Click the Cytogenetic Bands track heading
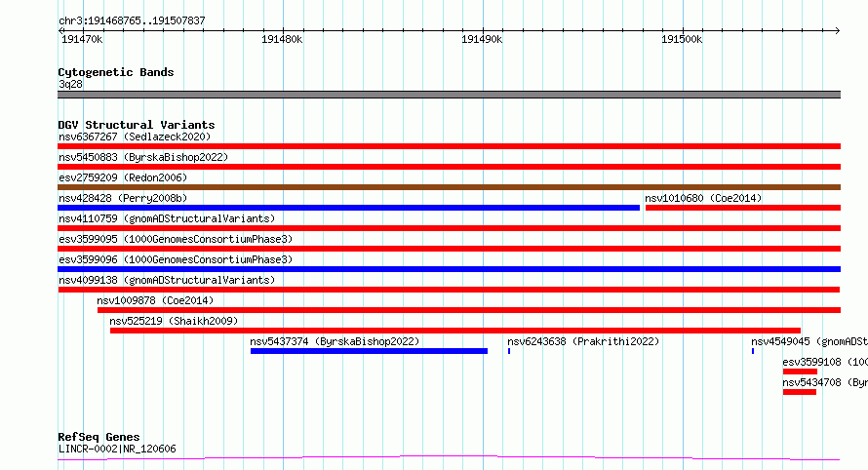This screenshot has height=470, width=868. (x=116, y=72)
